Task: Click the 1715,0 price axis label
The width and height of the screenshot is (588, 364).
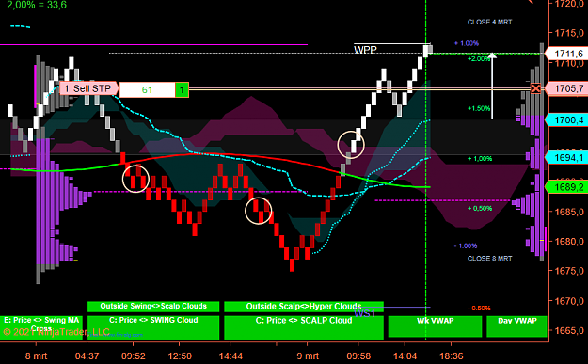Action: (569, 33)
